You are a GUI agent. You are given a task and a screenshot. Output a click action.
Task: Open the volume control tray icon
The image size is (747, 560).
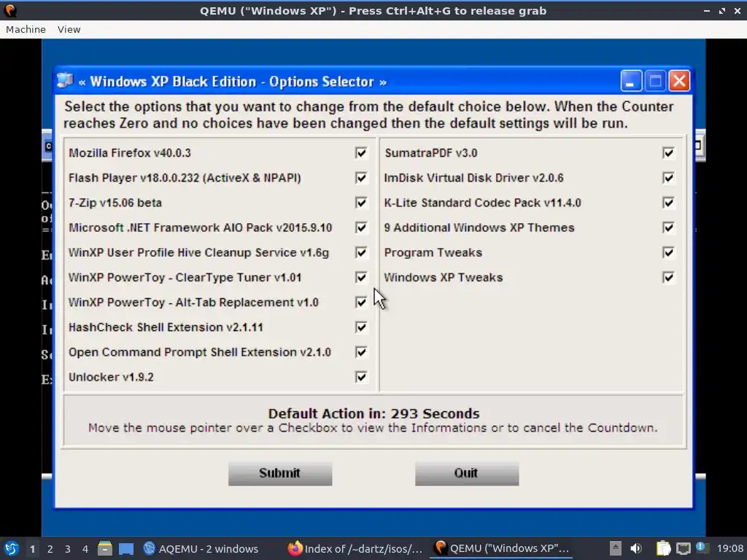coord(636,548)
